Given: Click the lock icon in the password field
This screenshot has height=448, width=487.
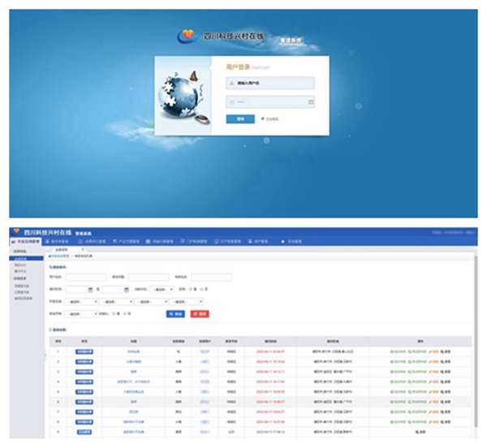Looking at the screenshot, I should coord(232,102).
